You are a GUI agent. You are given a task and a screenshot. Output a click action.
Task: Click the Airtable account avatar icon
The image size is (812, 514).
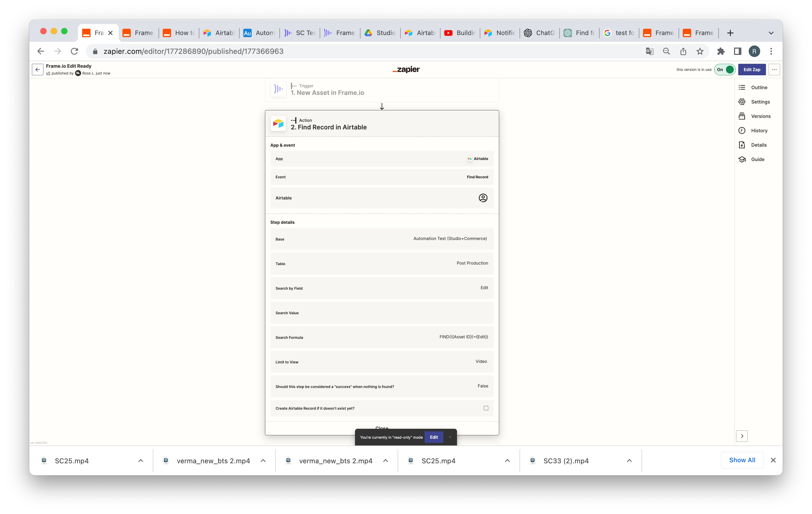483,198
